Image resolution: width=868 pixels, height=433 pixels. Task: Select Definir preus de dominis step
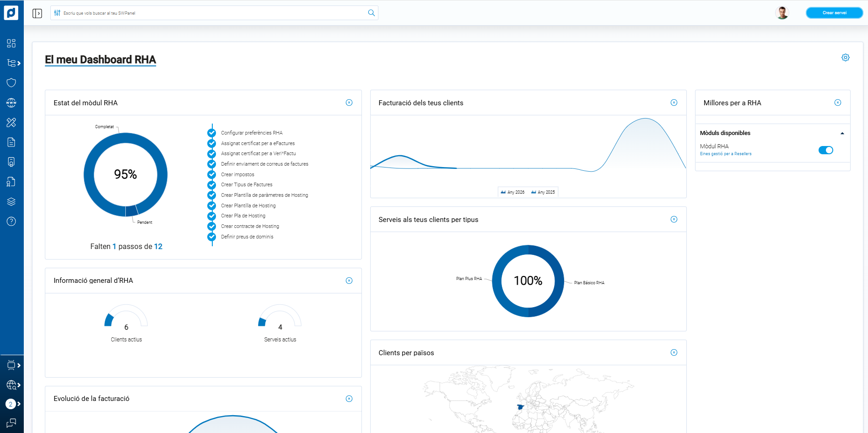click(x=247, y=237)
